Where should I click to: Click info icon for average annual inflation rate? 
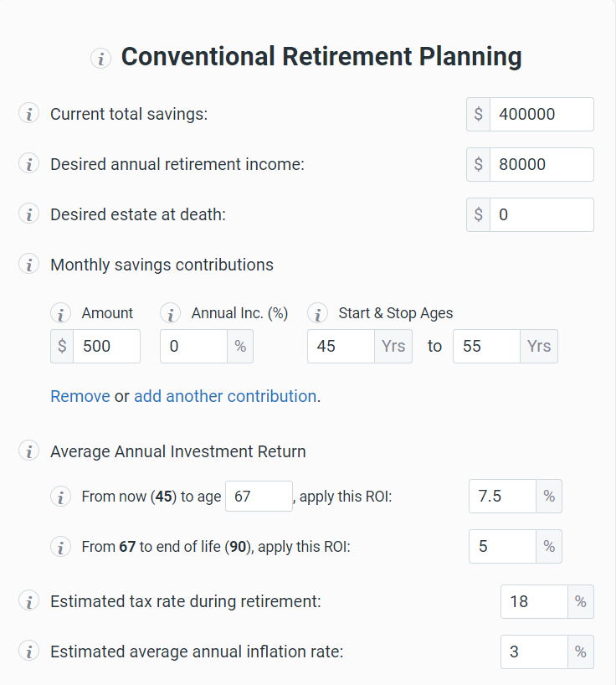pos(28,652)
